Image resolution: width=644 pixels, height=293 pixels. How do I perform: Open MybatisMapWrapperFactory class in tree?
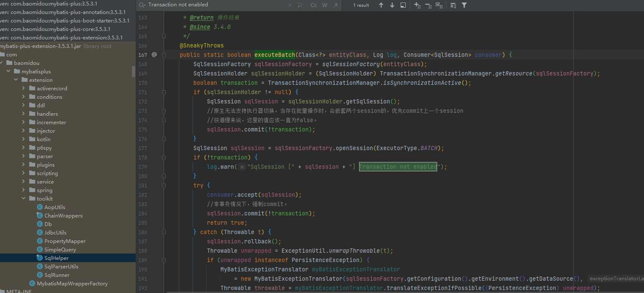(x=72, y=283)
